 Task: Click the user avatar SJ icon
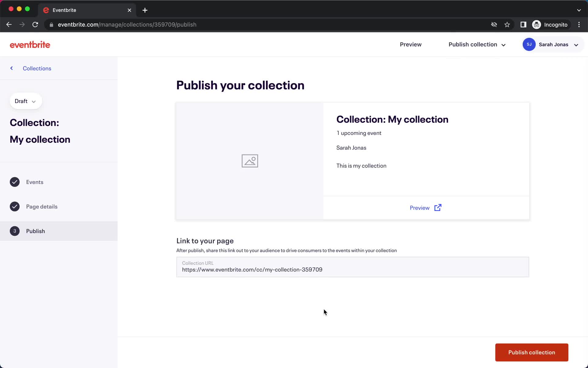pyautogui.click(x=529, y=44)
